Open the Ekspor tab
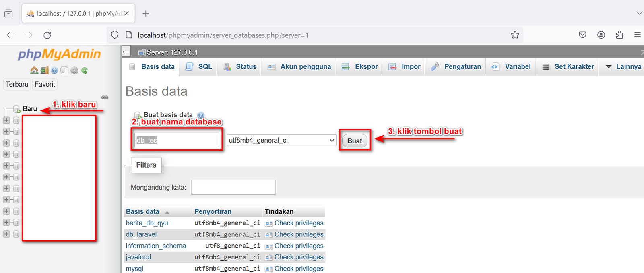644x273 pixels. click(x=359, y=66)
